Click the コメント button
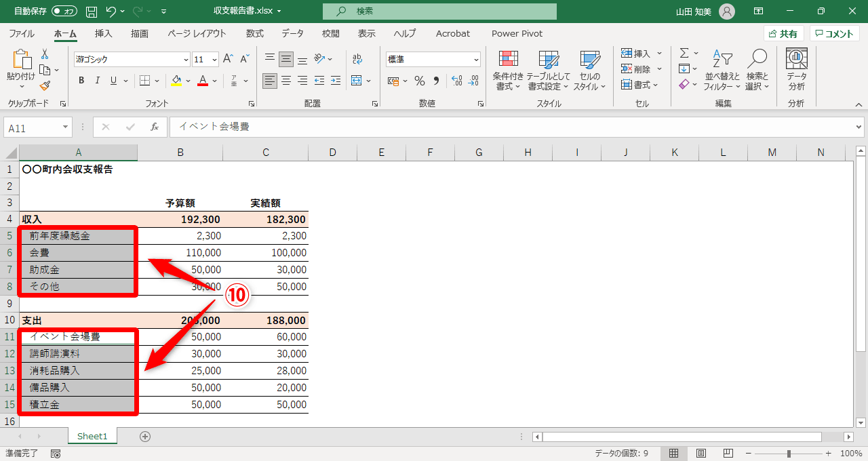 835,33
